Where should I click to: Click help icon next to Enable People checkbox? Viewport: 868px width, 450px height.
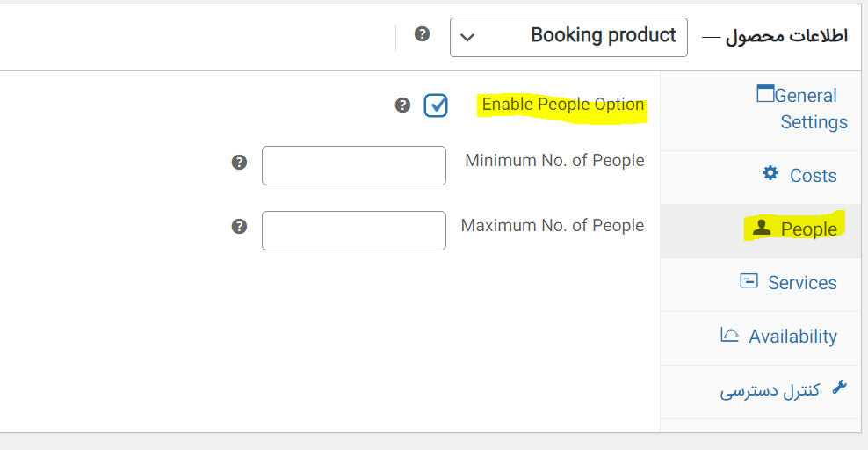click(x=402, y=105)
